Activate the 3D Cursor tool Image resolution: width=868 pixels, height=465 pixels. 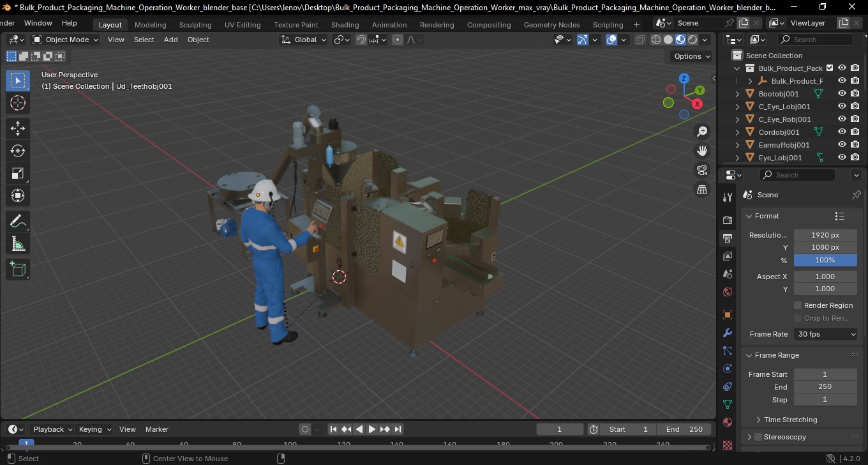(x=18, y=103)
